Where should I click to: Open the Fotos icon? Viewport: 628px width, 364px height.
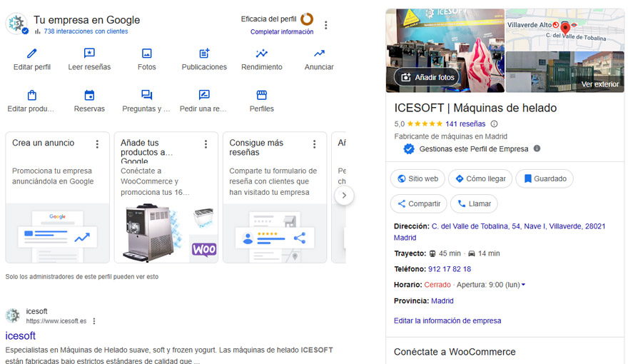click(x=146, y=54)
